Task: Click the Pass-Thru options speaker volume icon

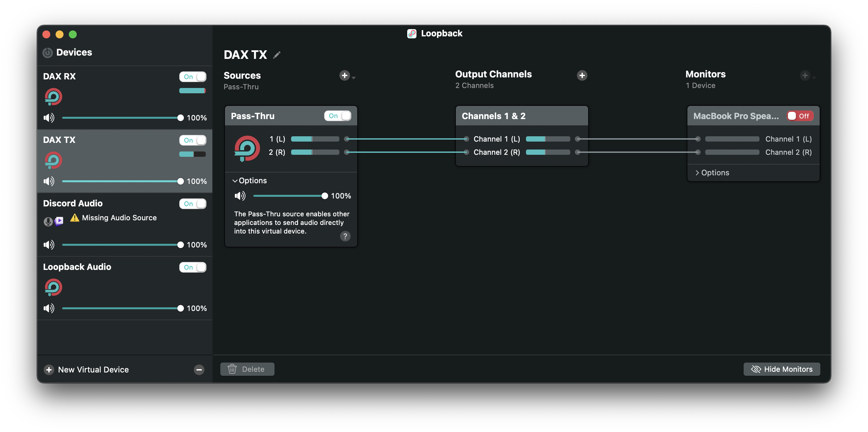Action: click(240, 196)
